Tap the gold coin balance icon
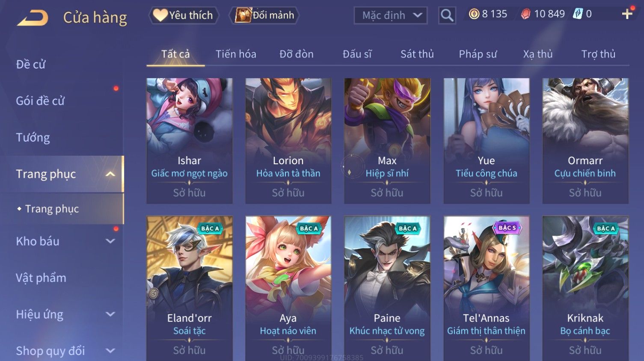644x361 pixels. pos(474,14)
